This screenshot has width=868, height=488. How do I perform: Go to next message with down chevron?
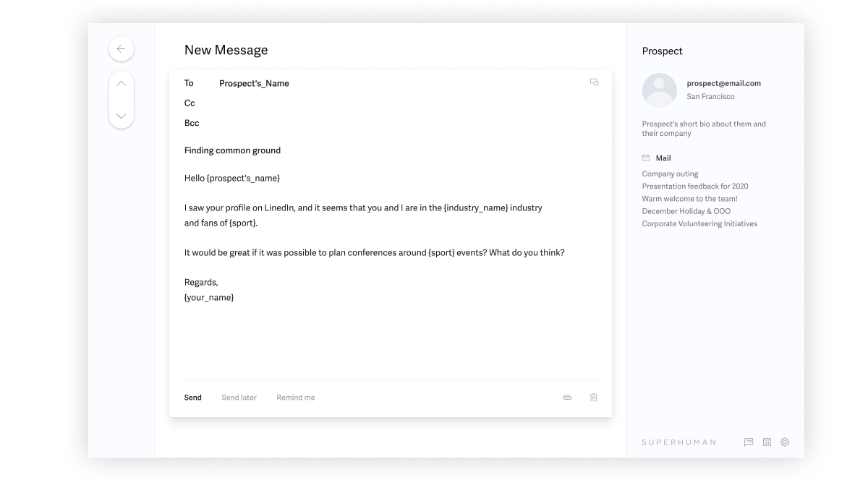tap(121, 116)
